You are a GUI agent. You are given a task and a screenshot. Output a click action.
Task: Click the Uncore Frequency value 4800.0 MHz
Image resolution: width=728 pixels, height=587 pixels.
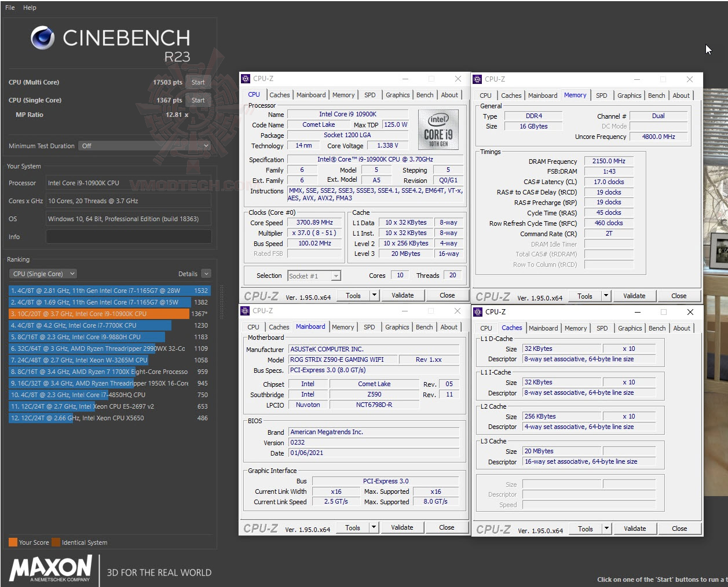pyautogui.click(x=659, y=137)
